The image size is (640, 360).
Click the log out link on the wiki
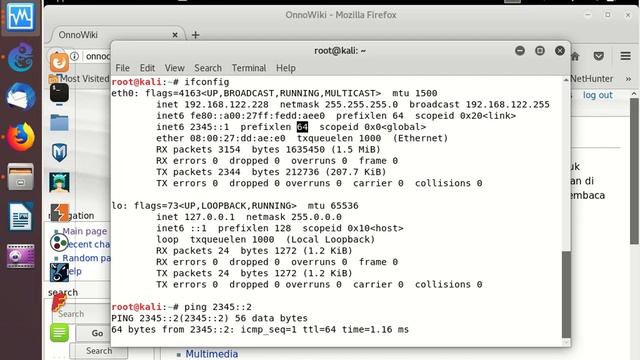(x=598, y=95)
